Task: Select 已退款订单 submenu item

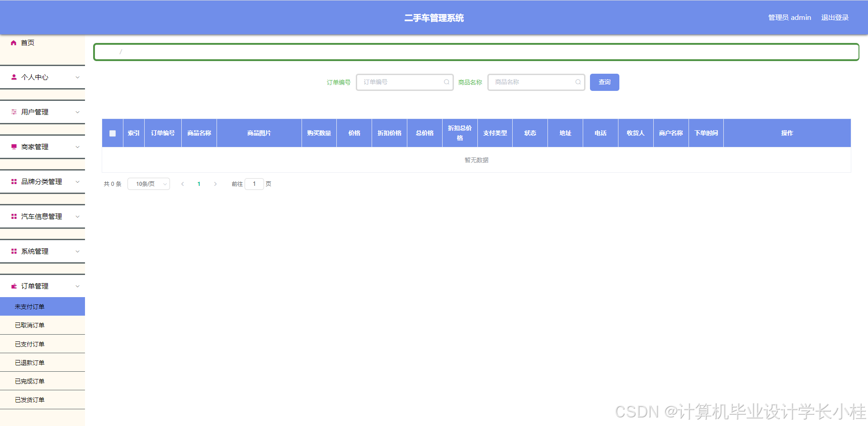Action: [x=42, y=363]
